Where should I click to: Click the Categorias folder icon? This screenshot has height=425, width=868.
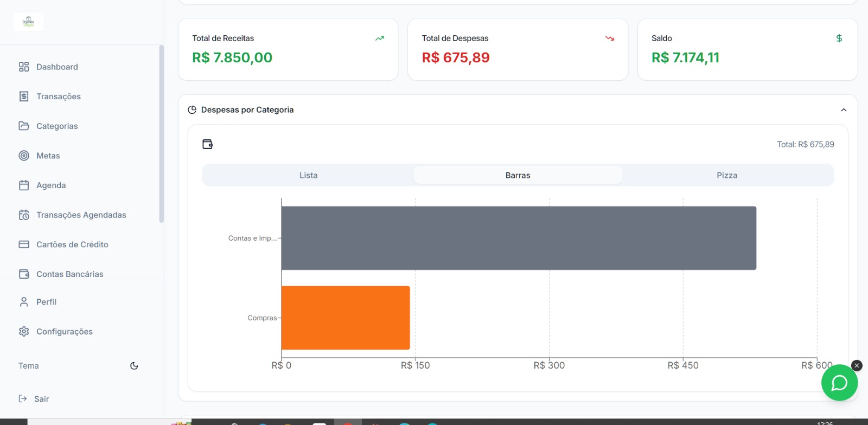pos(24,126)
